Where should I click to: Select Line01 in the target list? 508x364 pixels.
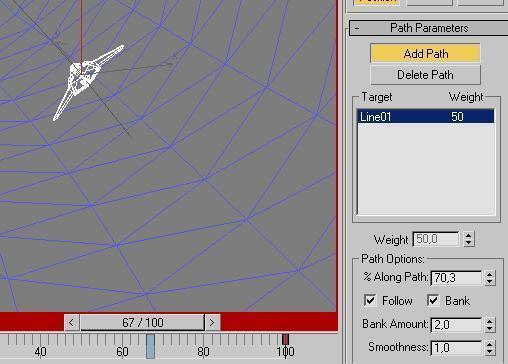[x=426, y=117]
